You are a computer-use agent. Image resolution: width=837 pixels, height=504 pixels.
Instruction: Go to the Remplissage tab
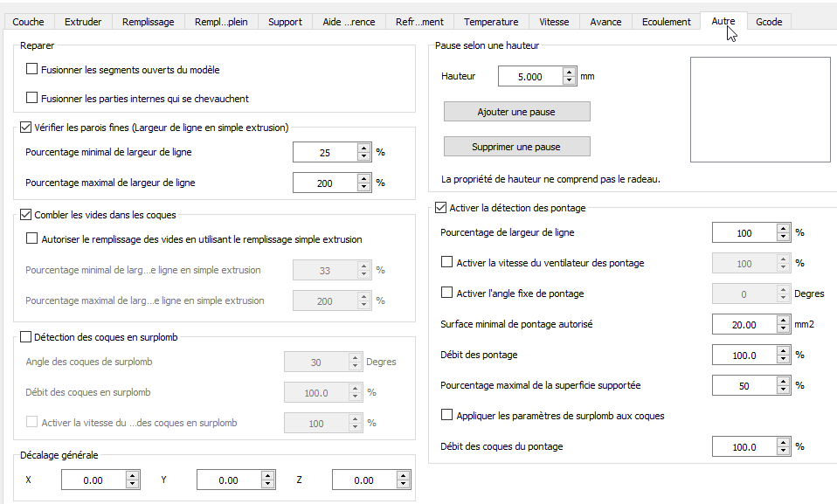tap(148, 22)
